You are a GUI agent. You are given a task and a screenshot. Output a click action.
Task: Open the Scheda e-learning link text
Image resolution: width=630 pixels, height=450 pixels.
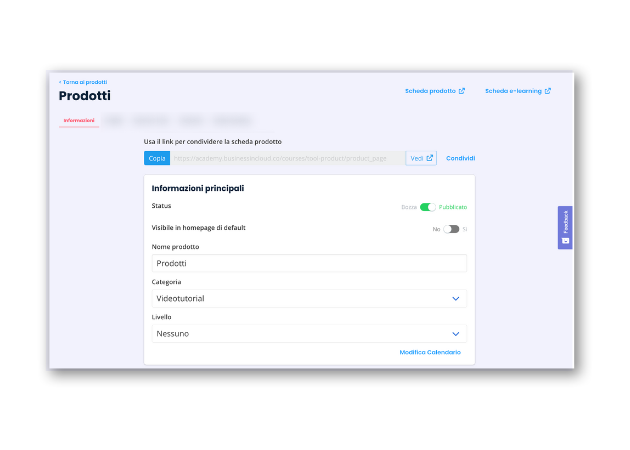513,91
